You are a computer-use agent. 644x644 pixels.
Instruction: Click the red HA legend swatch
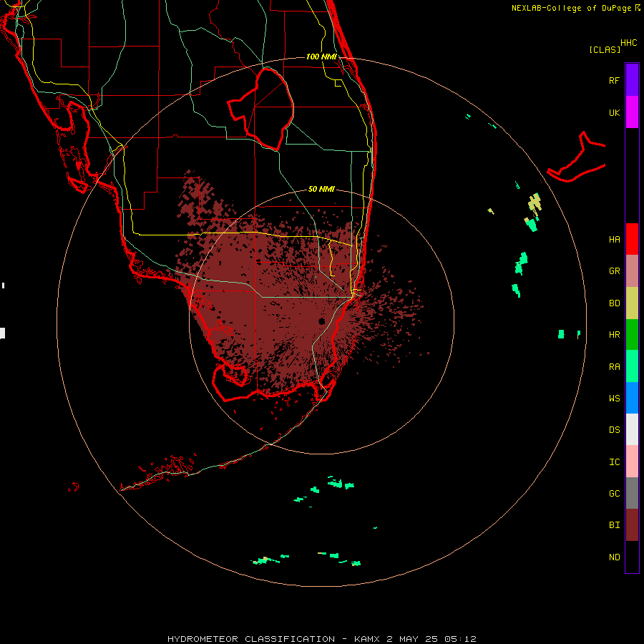632,239
